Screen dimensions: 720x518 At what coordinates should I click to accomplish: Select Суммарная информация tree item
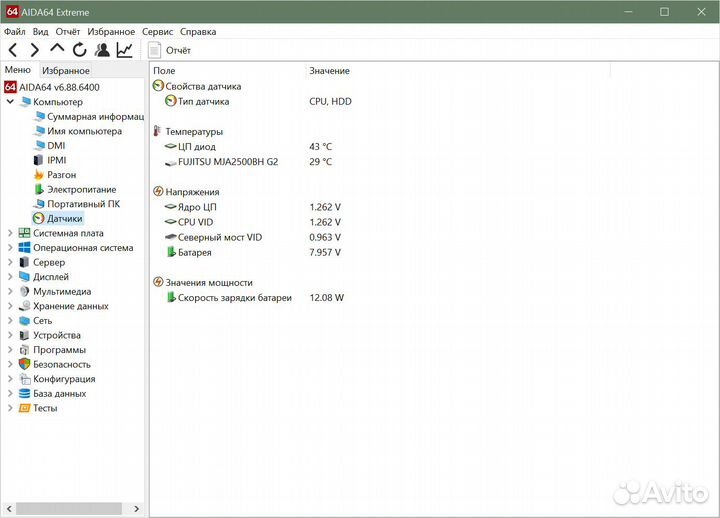coord(94,116)
